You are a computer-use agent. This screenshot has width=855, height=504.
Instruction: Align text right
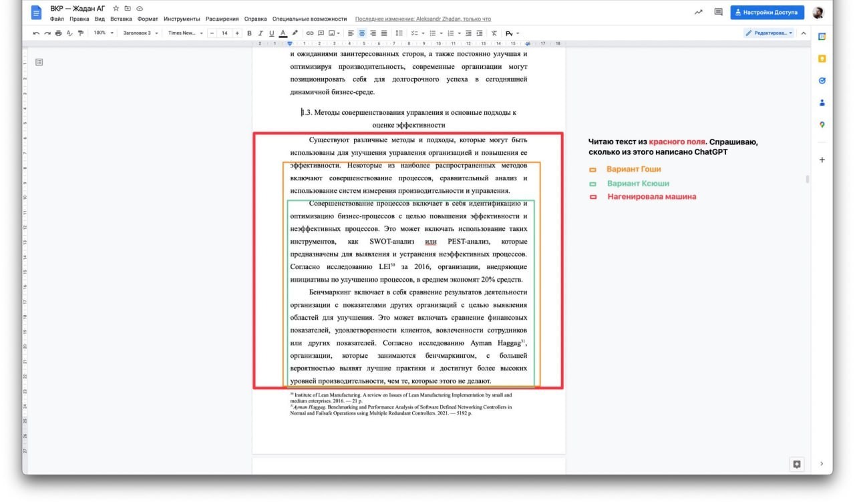coord(373,33)
